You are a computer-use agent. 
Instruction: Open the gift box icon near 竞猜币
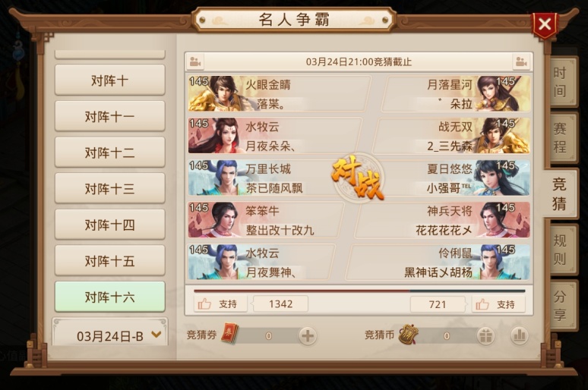[486, 335]
